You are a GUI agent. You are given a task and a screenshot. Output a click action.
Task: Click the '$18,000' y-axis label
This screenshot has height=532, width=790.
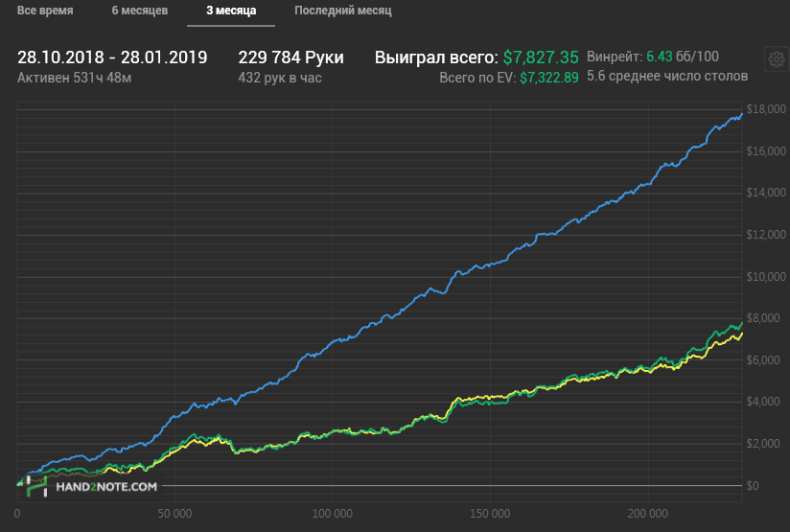766,109
